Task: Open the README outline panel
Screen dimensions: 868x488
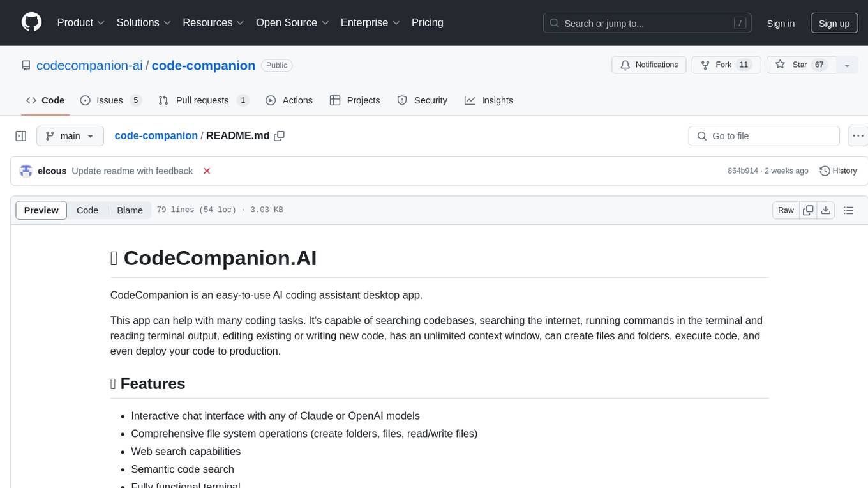Action: 848,210
